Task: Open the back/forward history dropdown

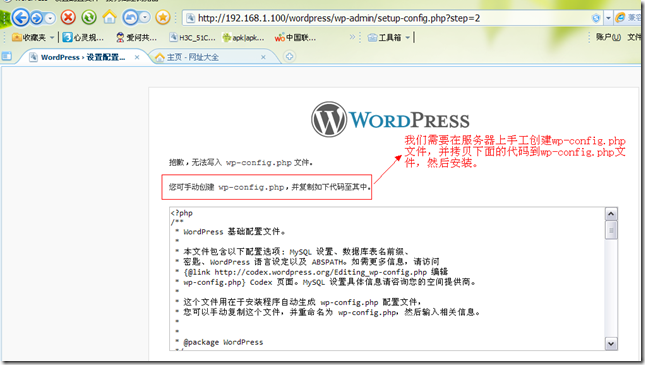Action: [x=50, y=18]
